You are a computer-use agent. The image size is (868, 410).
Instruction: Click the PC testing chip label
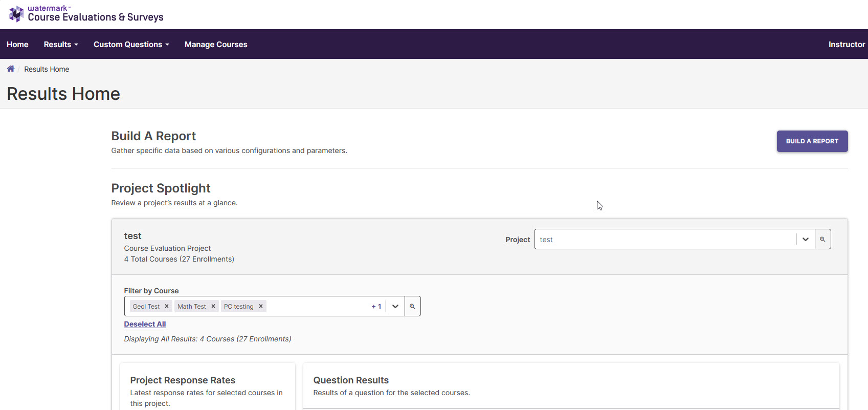point(239,306)
